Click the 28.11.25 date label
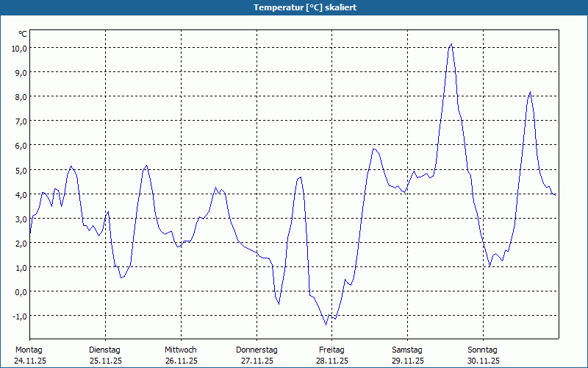 pos(332,361)
